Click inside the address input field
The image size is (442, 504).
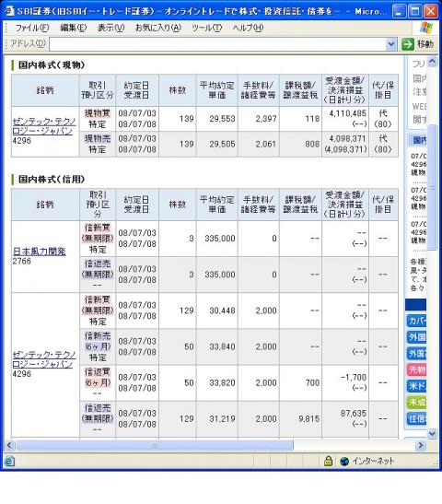pos(217,44)
